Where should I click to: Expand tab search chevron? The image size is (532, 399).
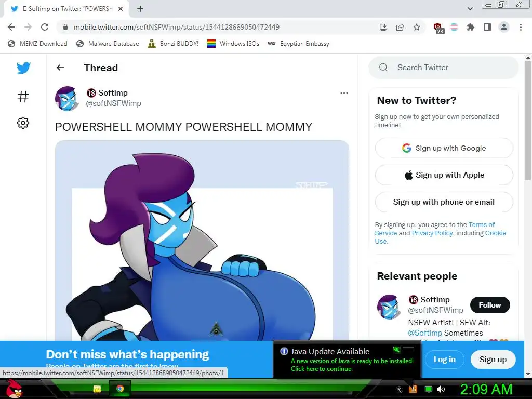(470, 9)
